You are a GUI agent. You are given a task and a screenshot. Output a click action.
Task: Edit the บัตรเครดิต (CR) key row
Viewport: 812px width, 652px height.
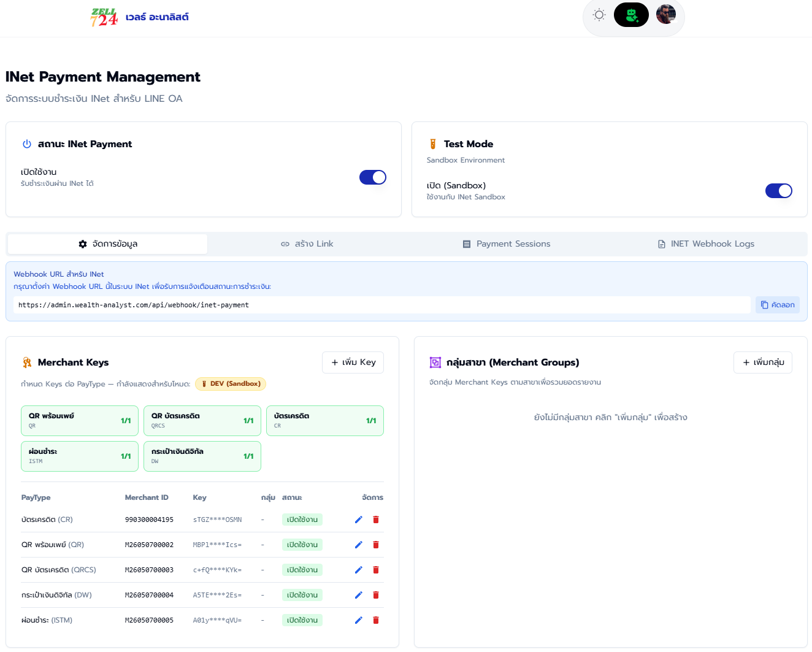[x=359, y=520]
